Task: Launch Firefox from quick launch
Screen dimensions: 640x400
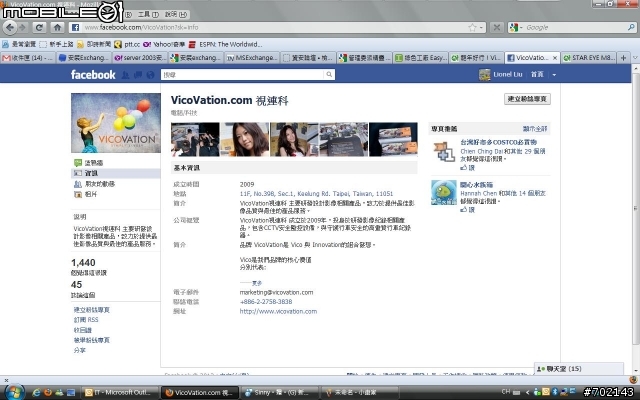Action: [48, 393]
